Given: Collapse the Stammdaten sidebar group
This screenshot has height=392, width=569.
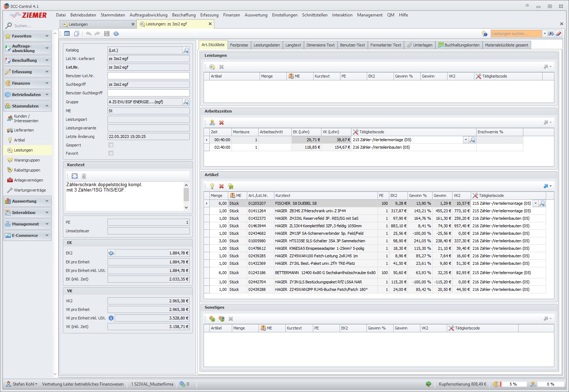Looking at the screenshot, I should (x=28, y=106).
